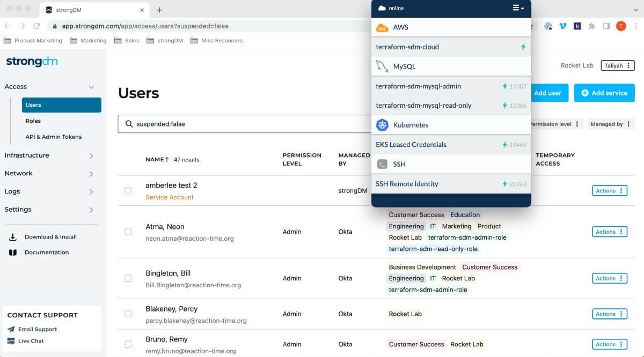
Task: Open the Misc Resources bookmarks folder
Action: coord(216,41)
